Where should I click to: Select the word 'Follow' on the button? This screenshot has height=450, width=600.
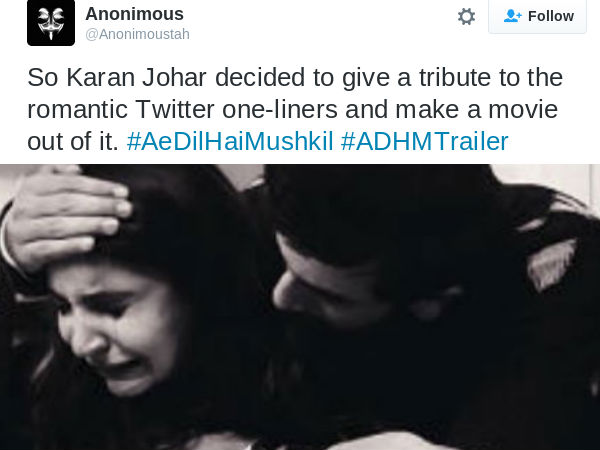[x=551, y=16]
